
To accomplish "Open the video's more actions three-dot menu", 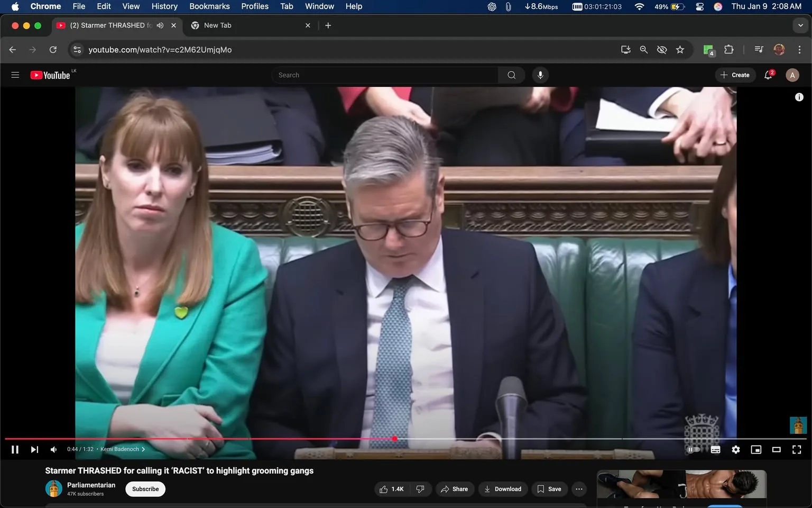I will (x=578, y=489).
